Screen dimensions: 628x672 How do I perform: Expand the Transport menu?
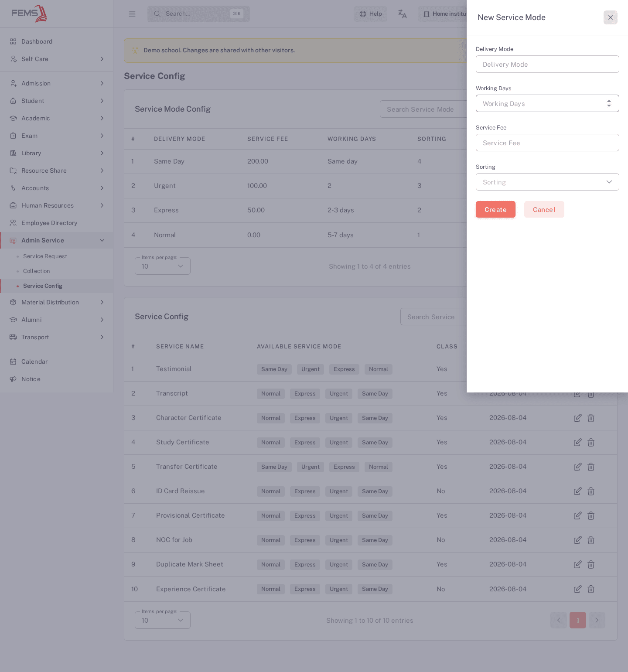click(x=57, y=337)
